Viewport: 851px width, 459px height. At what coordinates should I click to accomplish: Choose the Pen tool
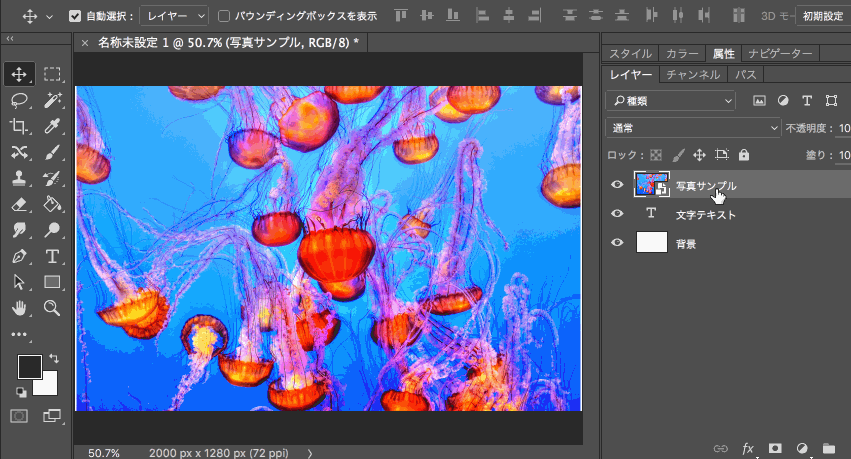click(19, 256)
